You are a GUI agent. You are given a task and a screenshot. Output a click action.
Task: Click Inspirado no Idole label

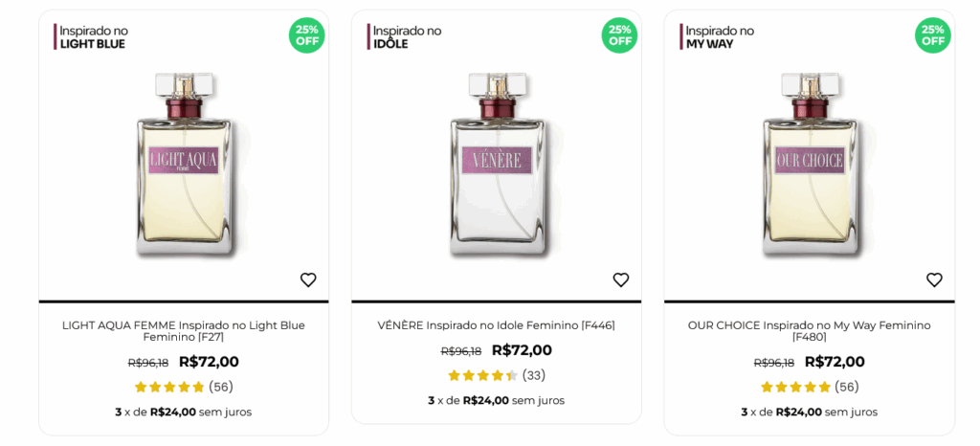[x=407, y=37]
